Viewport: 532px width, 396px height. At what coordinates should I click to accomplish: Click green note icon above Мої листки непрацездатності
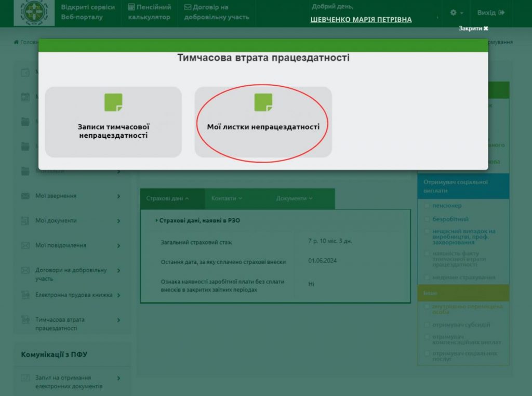263,102
